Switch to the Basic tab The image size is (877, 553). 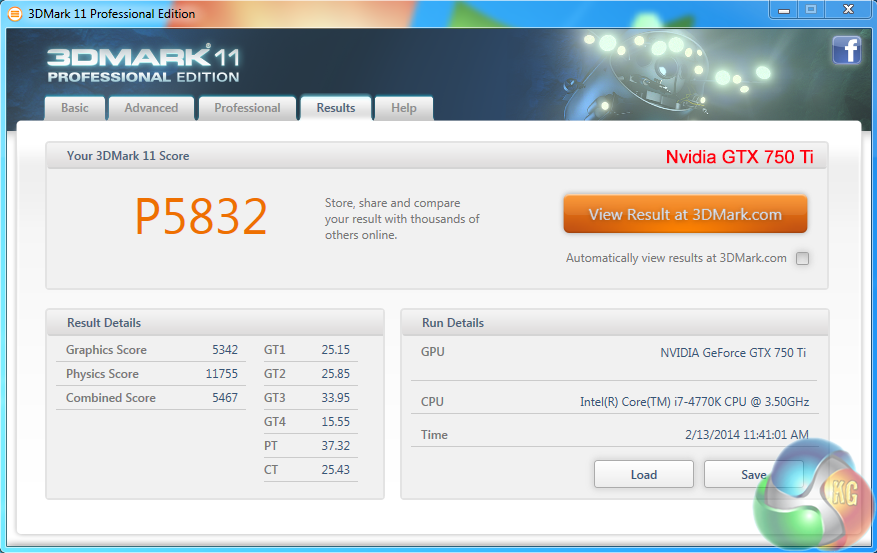click(75, 108)
